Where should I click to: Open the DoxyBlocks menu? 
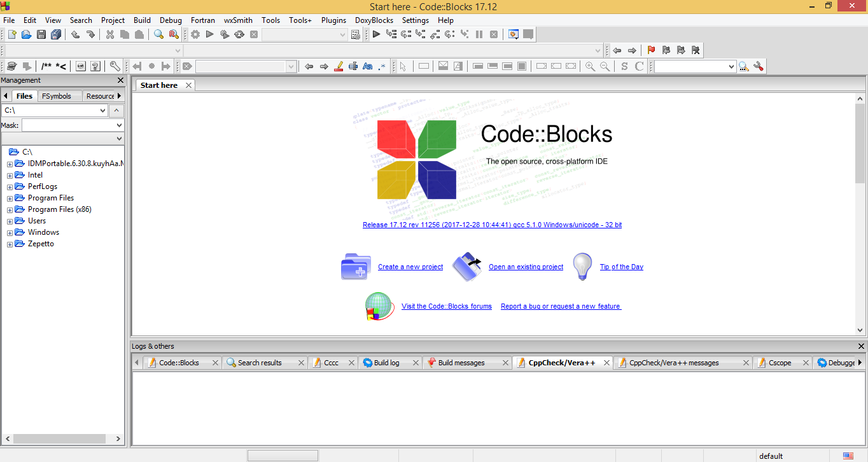click(374, 20)
